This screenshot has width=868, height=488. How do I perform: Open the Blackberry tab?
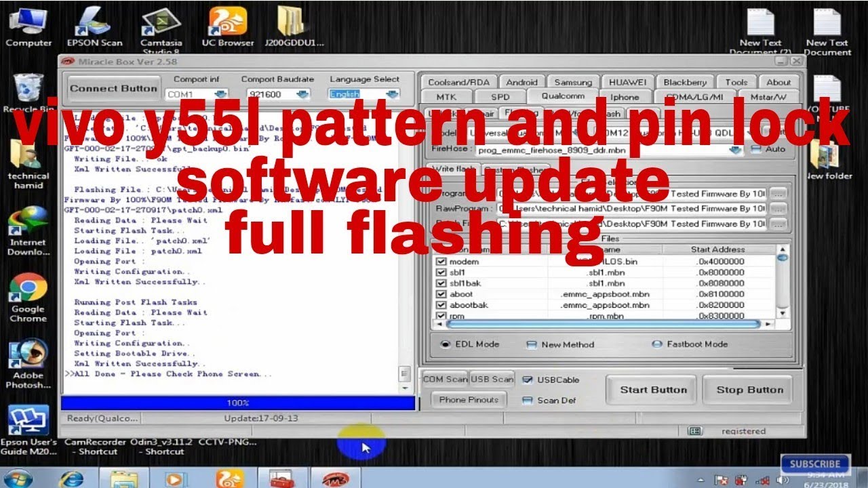point(685,82)
